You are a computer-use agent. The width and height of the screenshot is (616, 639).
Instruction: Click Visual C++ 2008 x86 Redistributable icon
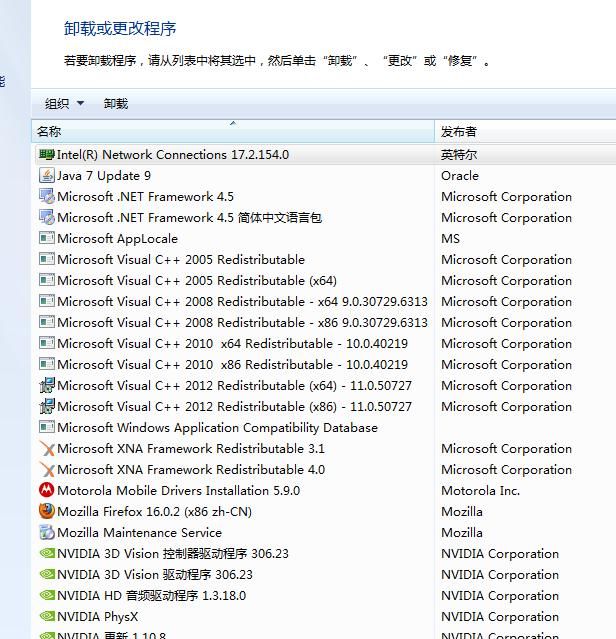tap(46, 322)
